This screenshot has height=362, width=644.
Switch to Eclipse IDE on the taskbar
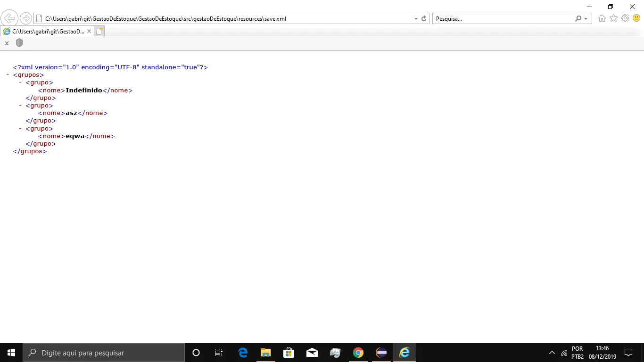pyautogui.click(x=381, y=353)
